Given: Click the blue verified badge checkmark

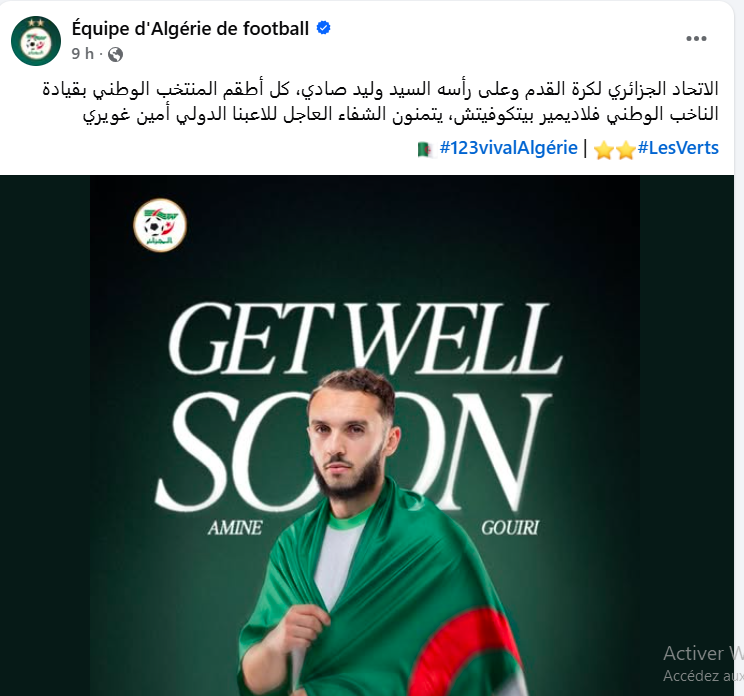Looking at the screenshot, I should pyautogui.click(x=324, y=28).
